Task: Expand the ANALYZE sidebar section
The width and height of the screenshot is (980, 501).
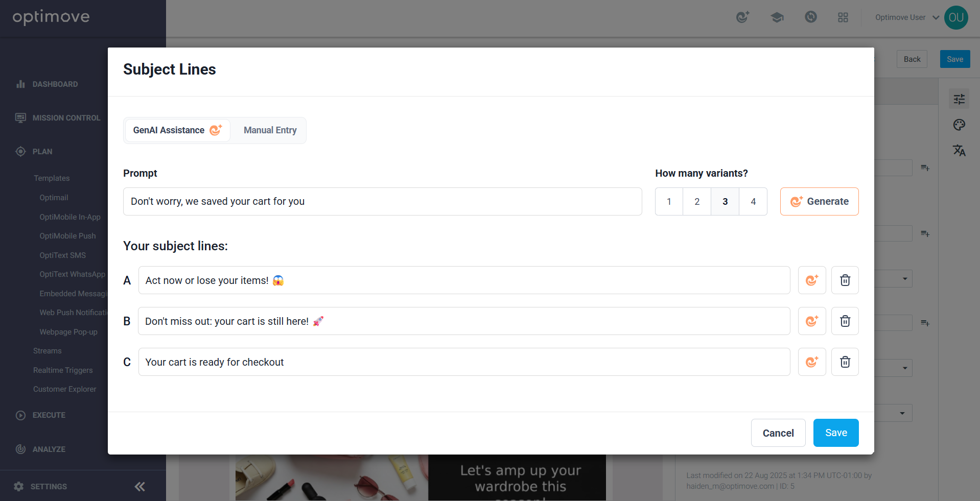Action: click(x=49, y=449)
